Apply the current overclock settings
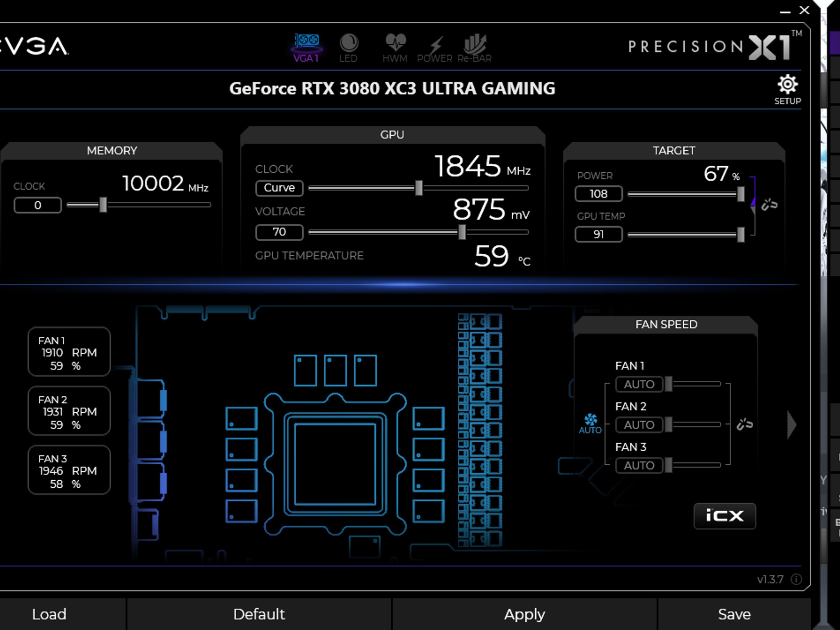Viewport: 840px width, 630px height. click(524, 614)
